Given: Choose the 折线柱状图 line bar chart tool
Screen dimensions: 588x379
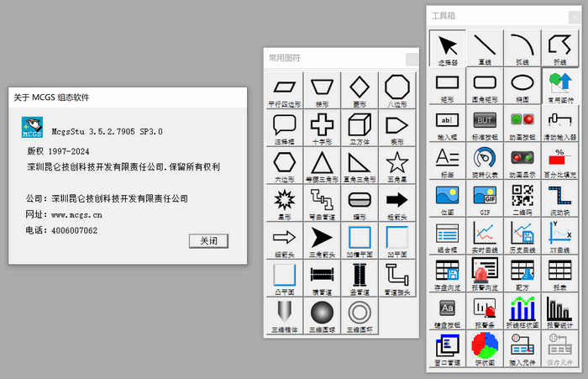Looking at the screenshot, I should [x=522, y=312].
